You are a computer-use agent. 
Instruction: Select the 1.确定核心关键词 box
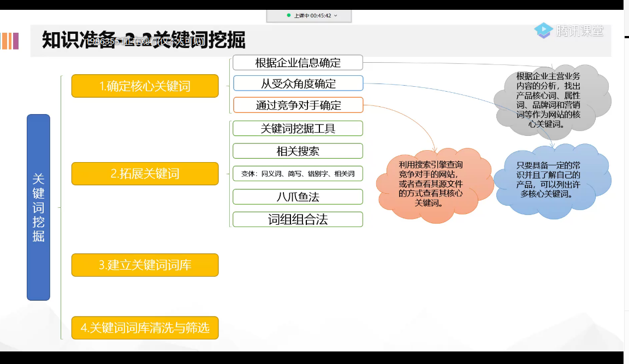145,86
